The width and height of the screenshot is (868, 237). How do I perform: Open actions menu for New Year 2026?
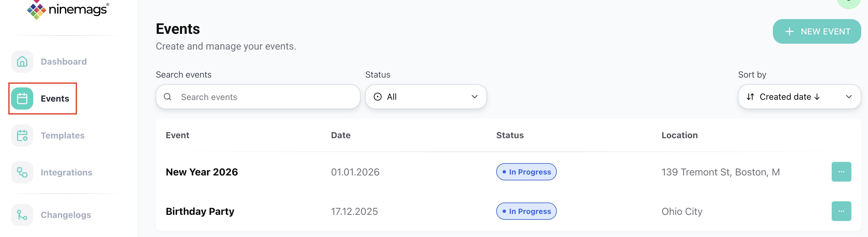coord(841,172)
